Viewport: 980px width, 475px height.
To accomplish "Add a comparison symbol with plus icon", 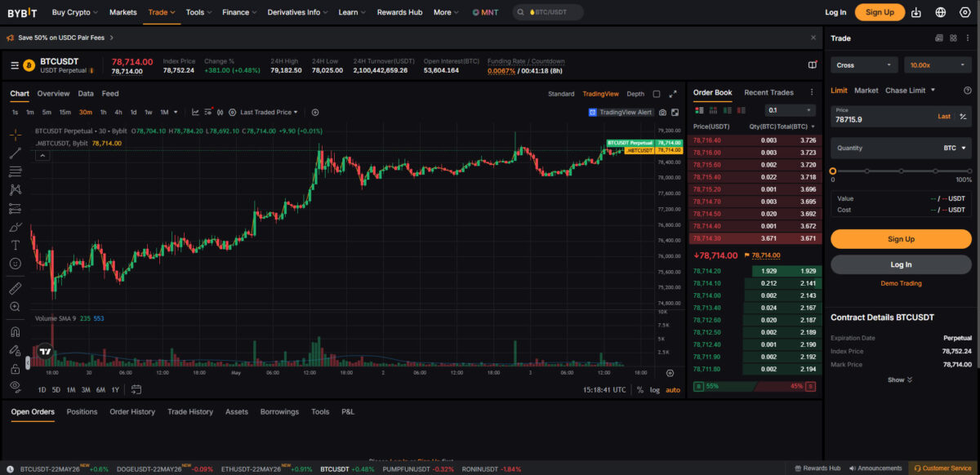I will click(x=315, y=112).
